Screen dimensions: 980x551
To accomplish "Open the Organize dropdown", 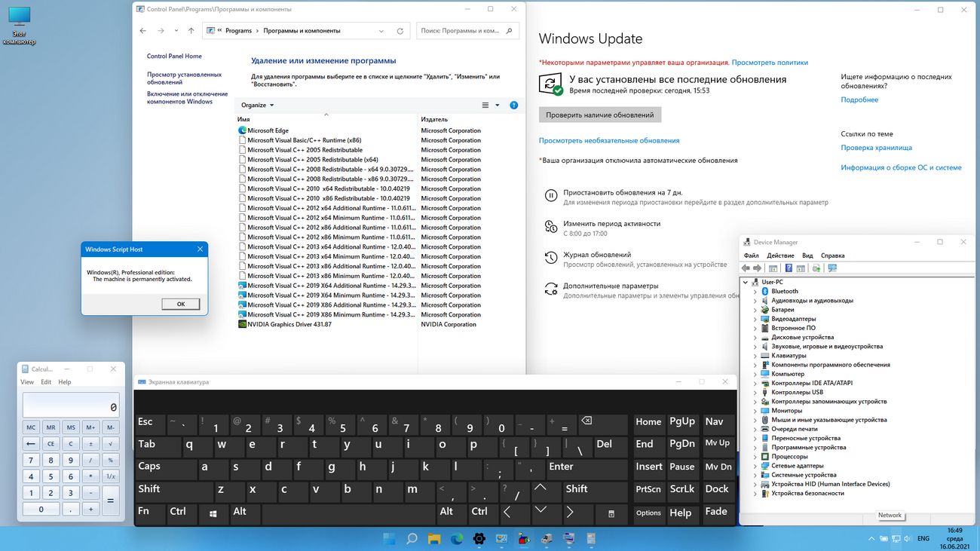I will [258, 106].
